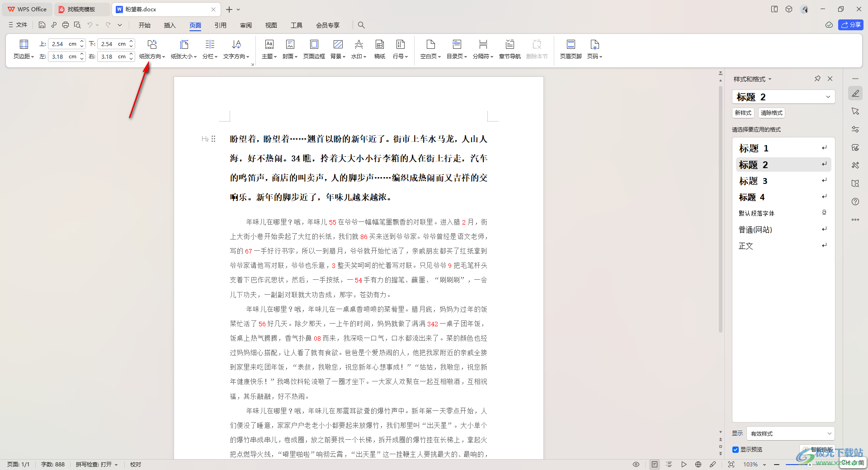This screenshot has height=470, width=868.
Task: Click the 背景 page background icon
Action: pos(338,44)
